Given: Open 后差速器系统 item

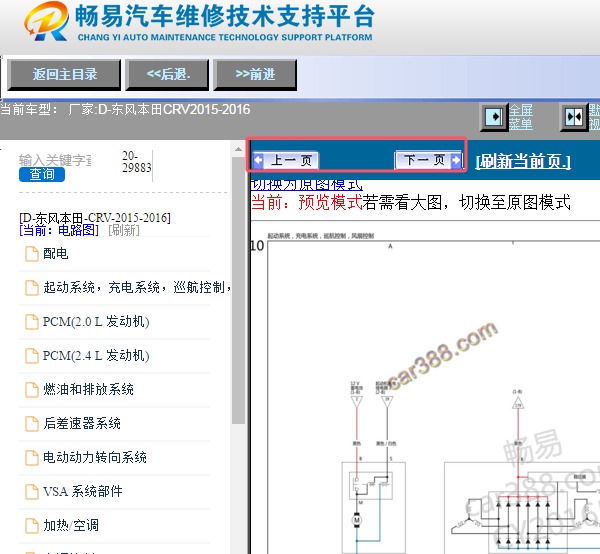Looking at the screenshot, I should [x=82, y=423].
